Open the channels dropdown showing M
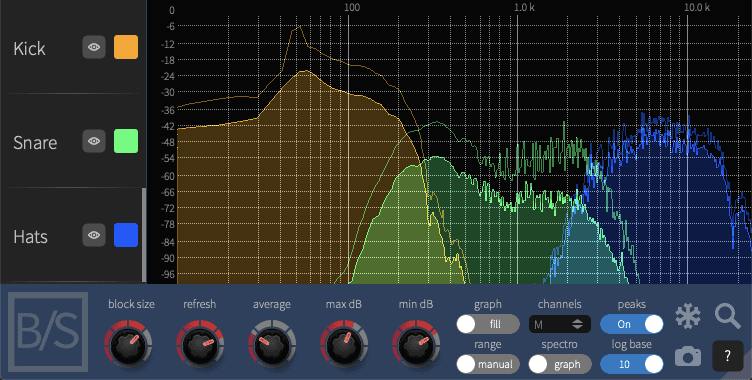 (560, 324)
